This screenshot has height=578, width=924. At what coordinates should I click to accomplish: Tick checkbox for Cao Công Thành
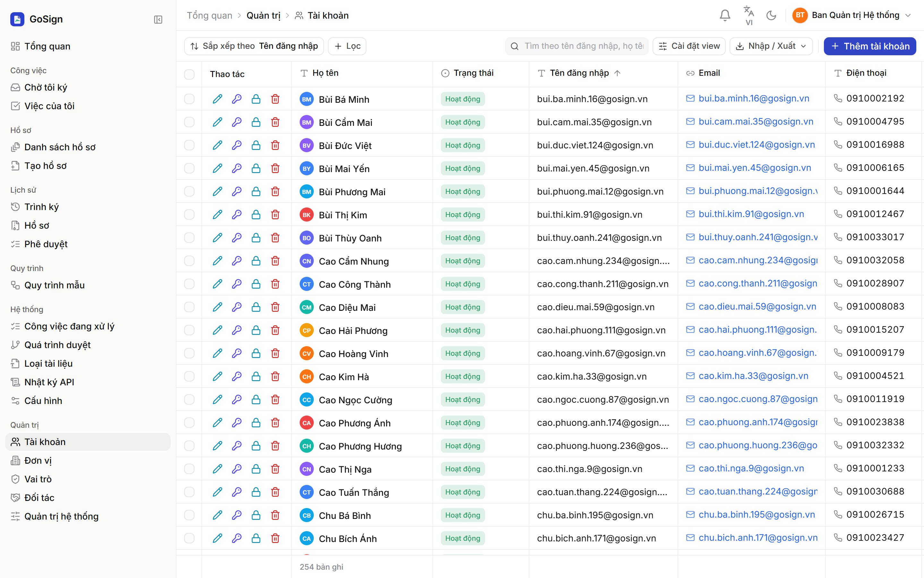(189, 284)
